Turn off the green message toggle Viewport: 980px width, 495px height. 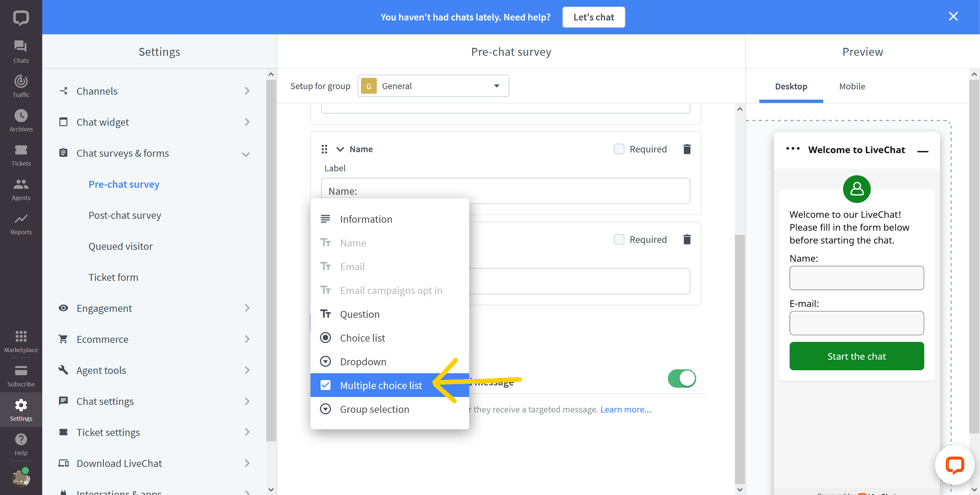(681, 379)
